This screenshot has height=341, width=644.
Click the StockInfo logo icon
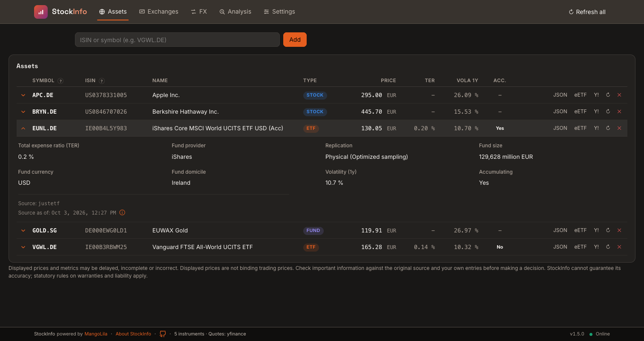pos(41,12)
